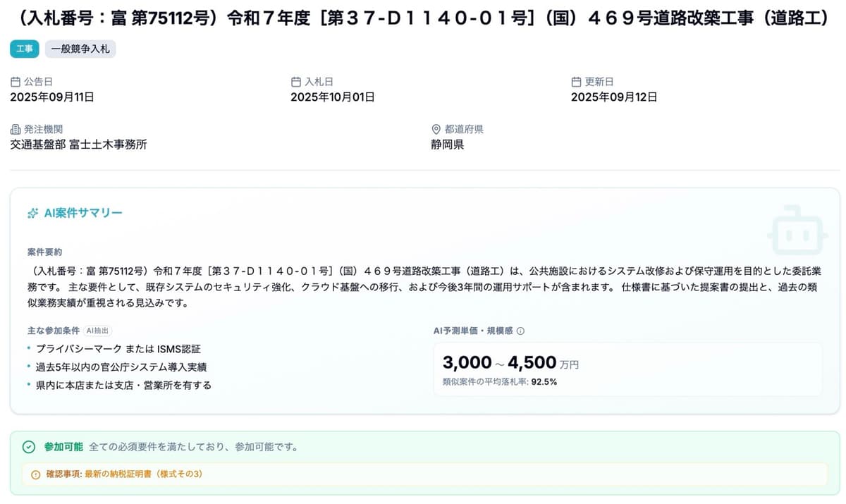Select the 工事 badge
This screenshot has width=846, height=504.
point(23,49)
